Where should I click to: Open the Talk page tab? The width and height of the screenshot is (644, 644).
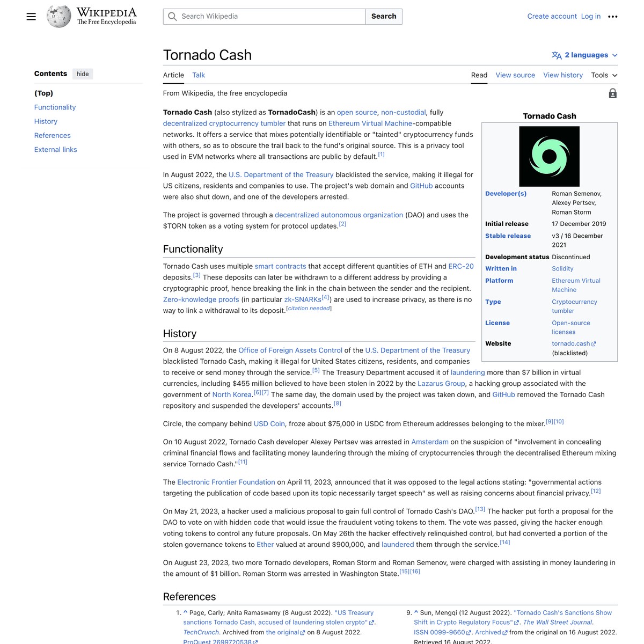198,75
